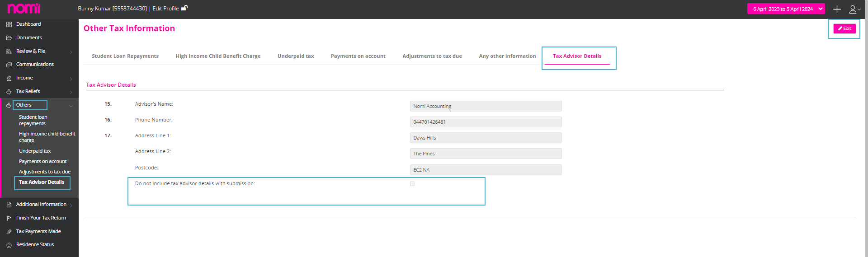
Task: Open Tax Payments Made page
Action: point(38,231)
